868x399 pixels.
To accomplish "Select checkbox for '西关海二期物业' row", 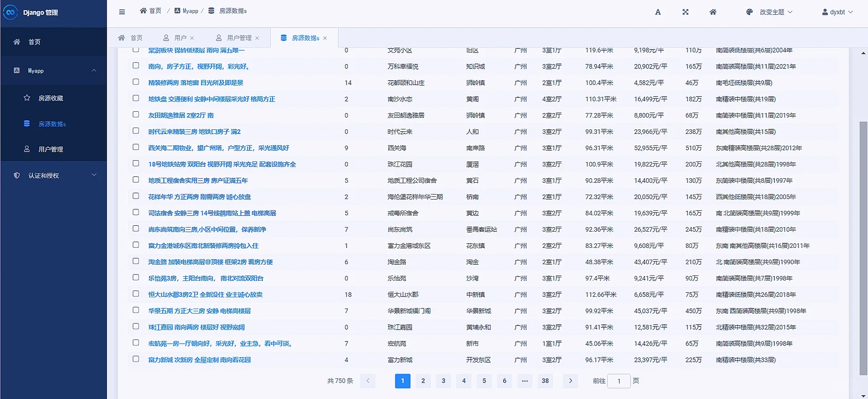I will (x=136, y=147).
